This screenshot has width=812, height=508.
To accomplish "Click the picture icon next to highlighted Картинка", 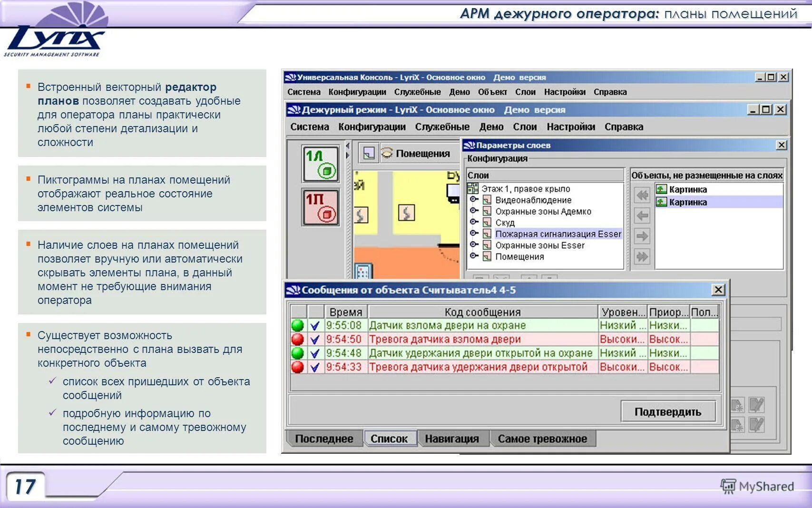I will pyautogui.click(x=661, y=202).
